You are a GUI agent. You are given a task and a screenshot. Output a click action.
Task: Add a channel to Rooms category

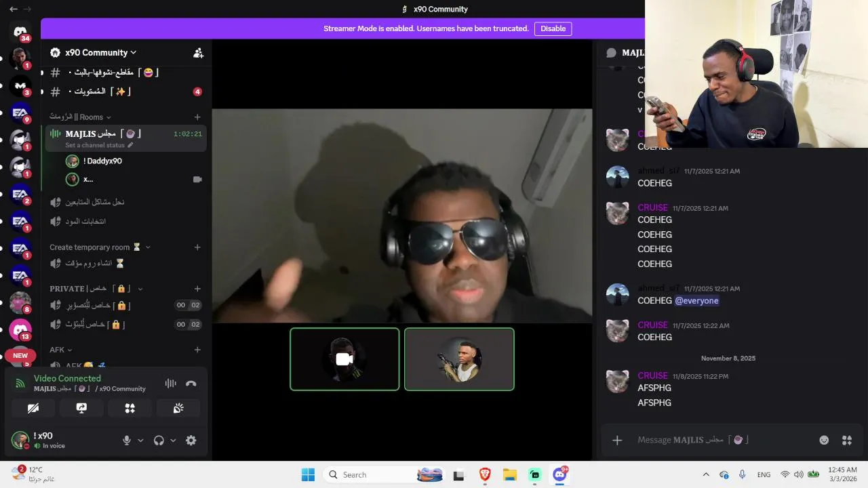[197, 117]
